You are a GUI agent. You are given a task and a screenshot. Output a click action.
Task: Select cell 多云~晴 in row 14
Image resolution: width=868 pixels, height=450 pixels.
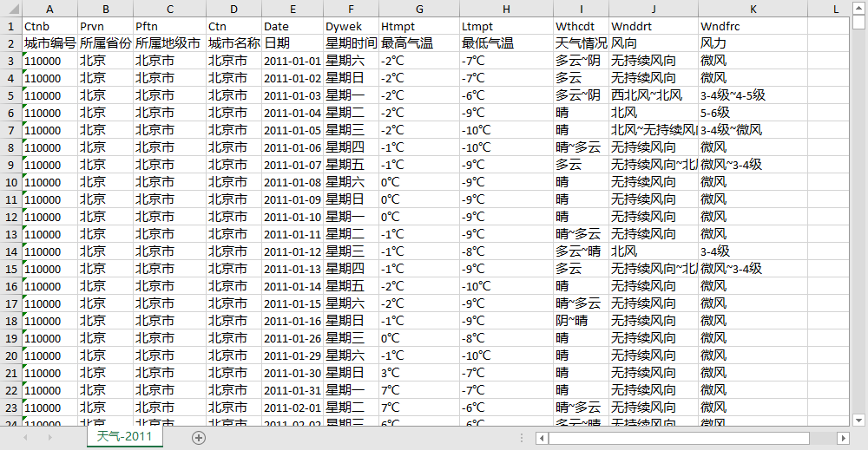tap(582, 251)
